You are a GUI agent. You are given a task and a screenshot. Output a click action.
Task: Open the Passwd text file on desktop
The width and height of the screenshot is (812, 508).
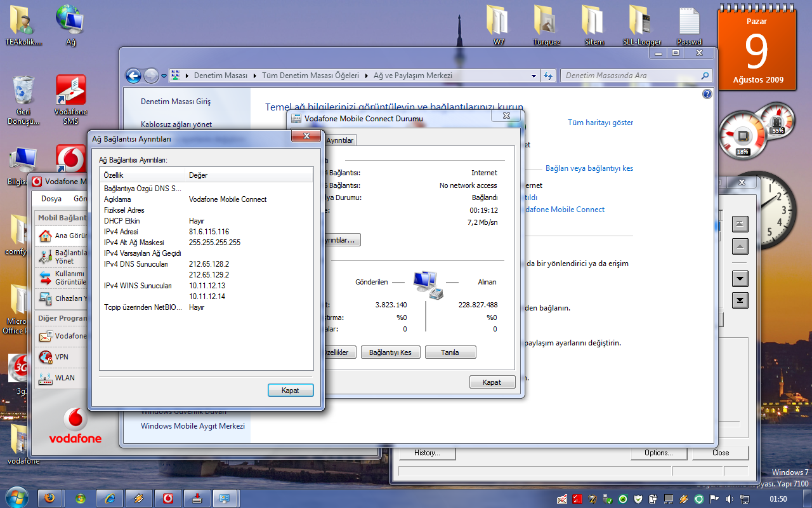coord(689,25)
